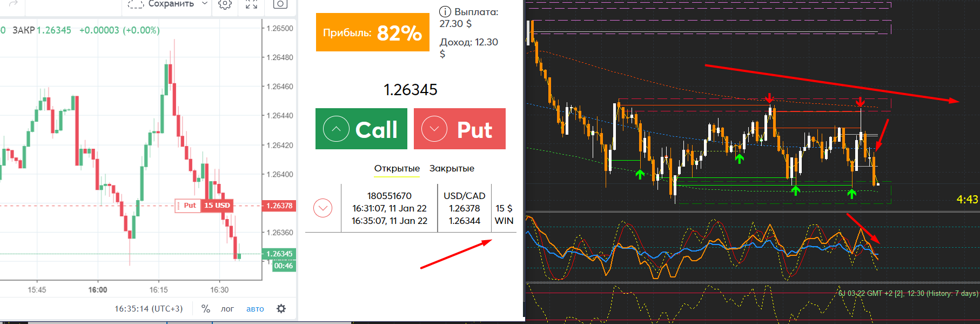980x324 pixels.
Task: Click the Доход: 12.30 $ text
Action: tap(469, 48)
